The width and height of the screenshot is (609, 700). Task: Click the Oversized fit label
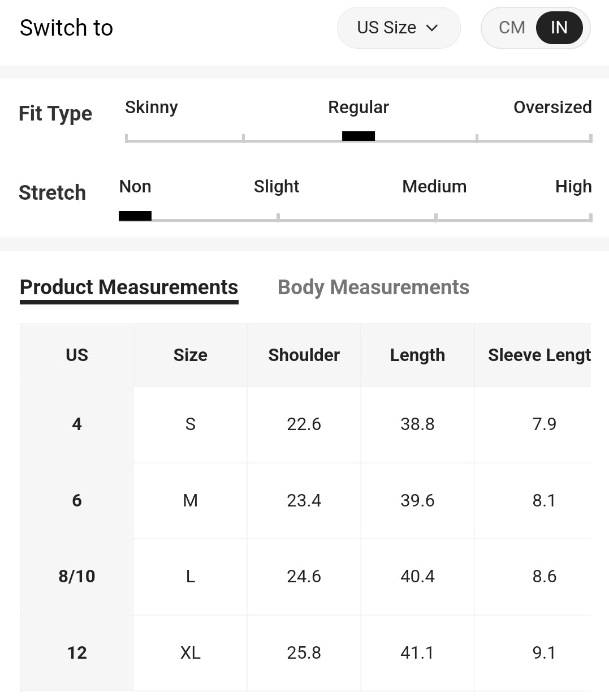(x=552, y=108)
